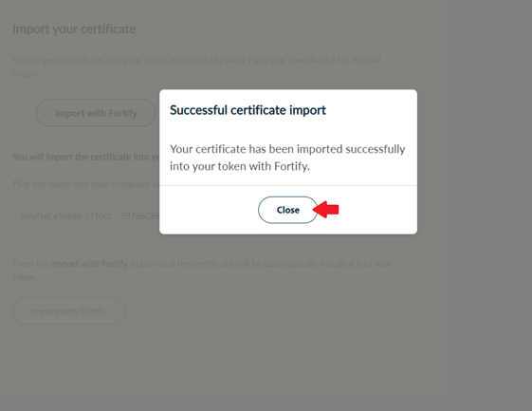Click the bold Import with Fortify instruction text
Screen dimensions: 532x411
[90, 264]
